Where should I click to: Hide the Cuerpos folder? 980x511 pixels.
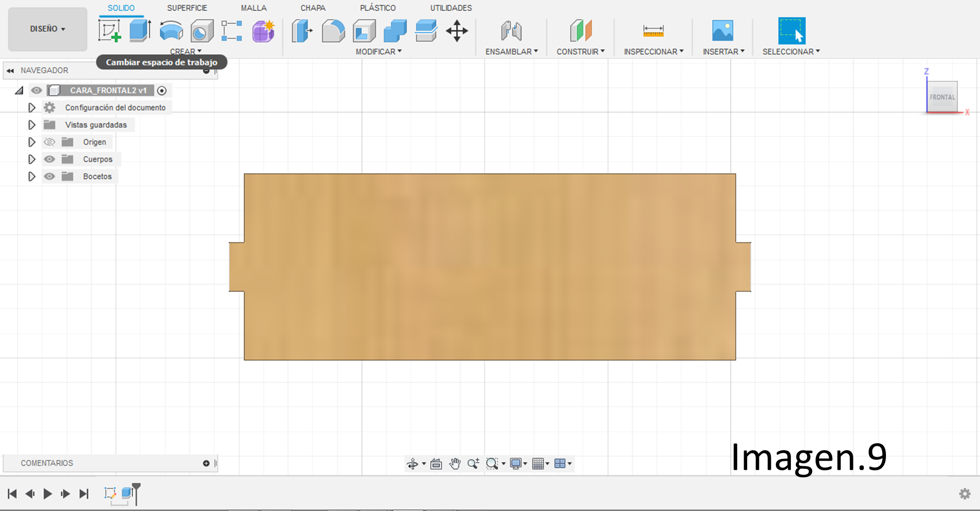[49, 159]
